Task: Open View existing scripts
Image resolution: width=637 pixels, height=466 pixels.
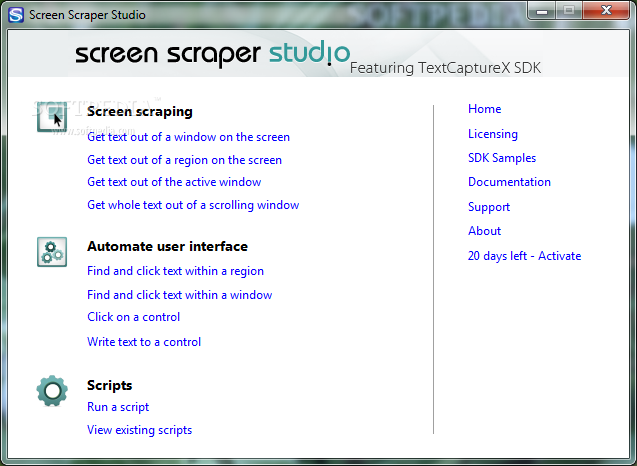Action: point(139,430)
